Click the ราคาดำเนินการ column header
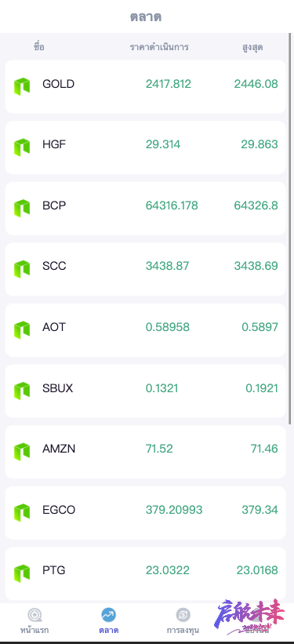The width and height of the screenshot is (294, 644). pos(159,47)
